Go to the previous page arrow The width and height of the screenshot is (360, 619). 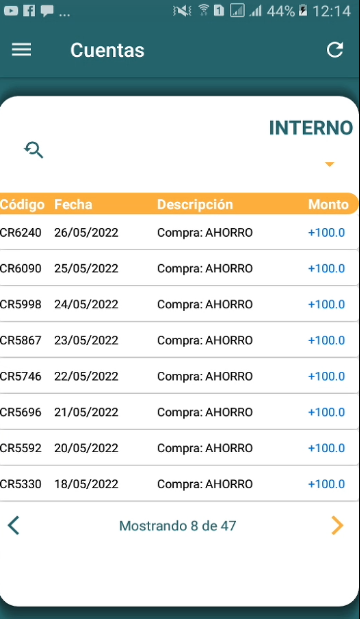[x=13, y=526]
